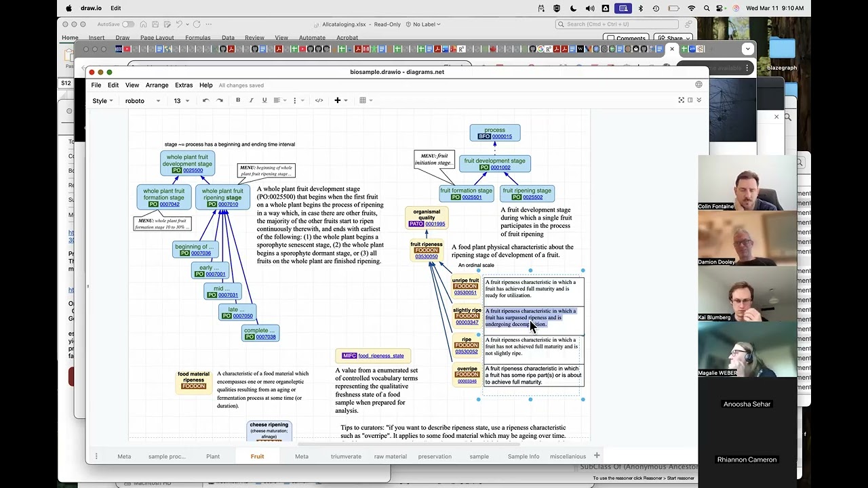Open PO 0001002 link in fruit development stage
This screenshot has height=488, width=868.
(500, 167)
